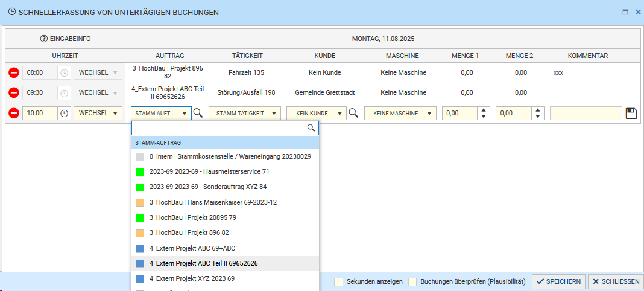Viewport: 644px width, 291px height.
Task: Enable Buchungen überprüfen (Plausibilität) checkbox
Action: [x=412, y=281]
